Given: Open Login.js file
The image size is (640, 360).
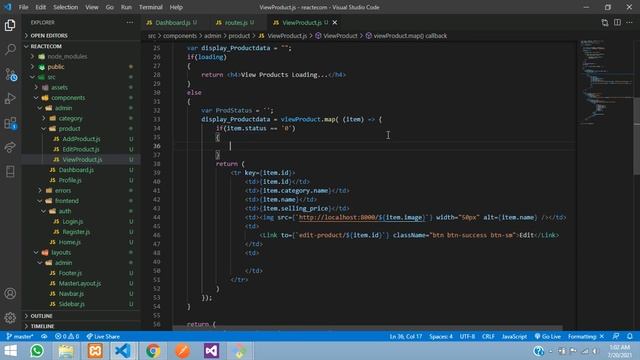Looking at the screenshot, I should 73,221.
